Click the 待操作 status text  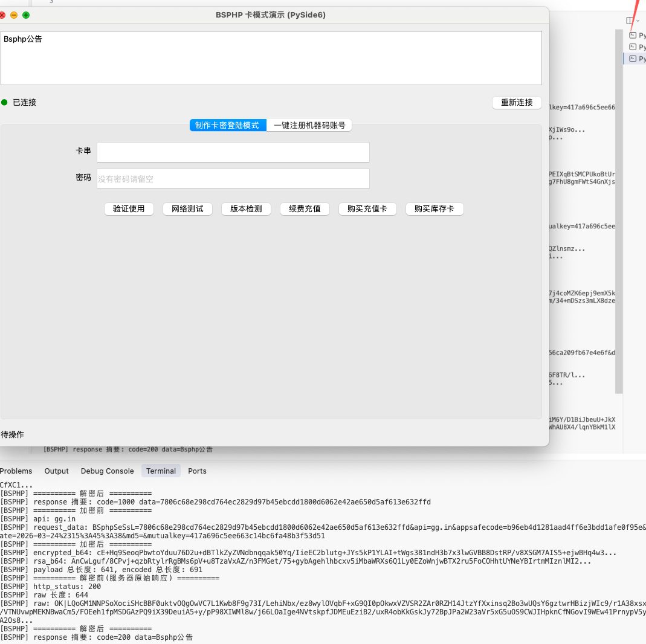[12, 434]
